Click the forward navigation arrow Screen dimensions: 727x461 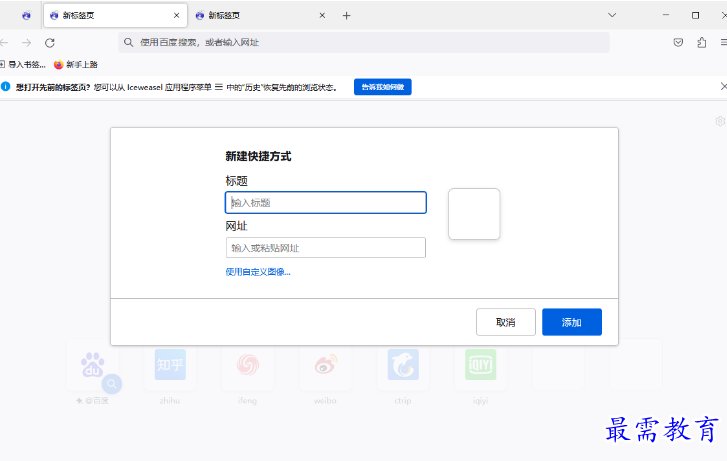(27, 43)
